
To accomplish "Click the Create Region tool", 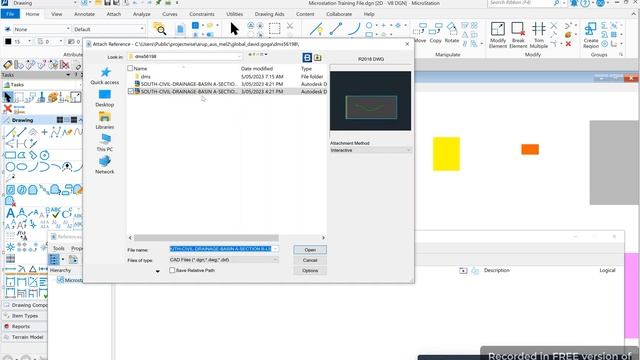I will (x=591, y=35).
